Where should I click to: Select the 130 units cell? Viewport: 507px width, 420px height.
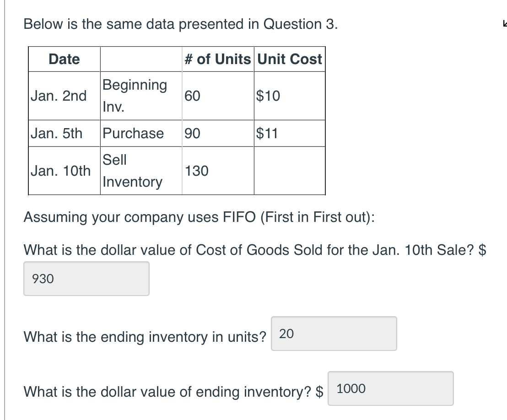point(196,171)
